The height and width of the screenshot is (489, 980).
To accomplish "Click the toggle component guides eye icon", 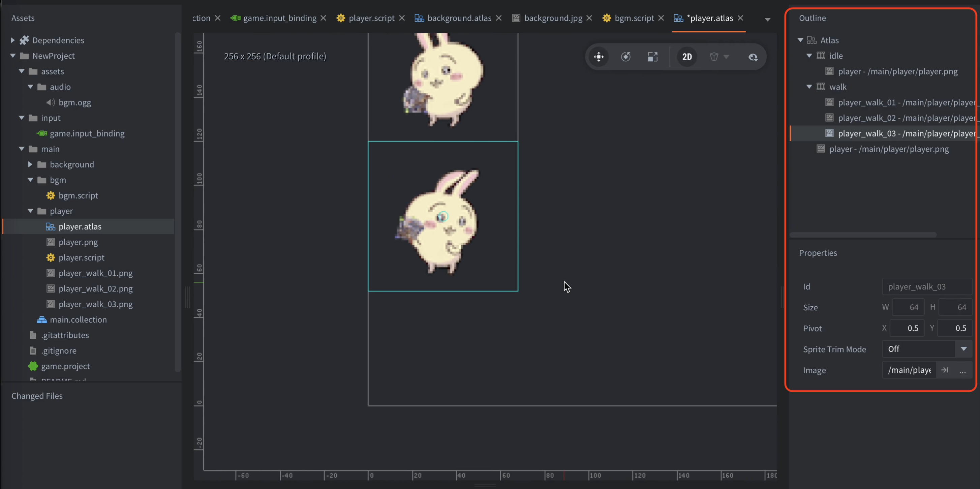I will tap(753, 57).
